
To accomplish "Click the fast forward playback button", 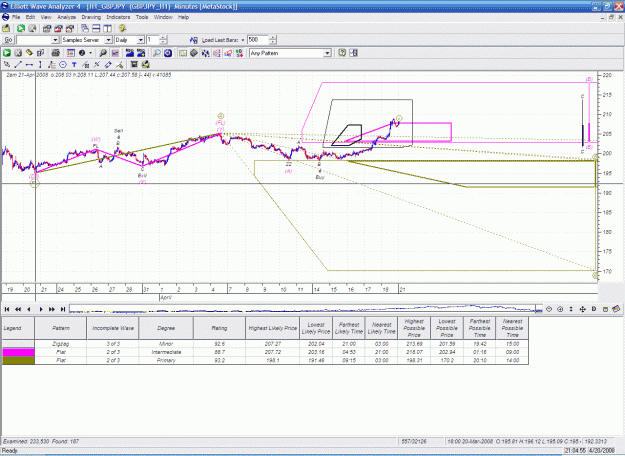I will click(52, 309).
